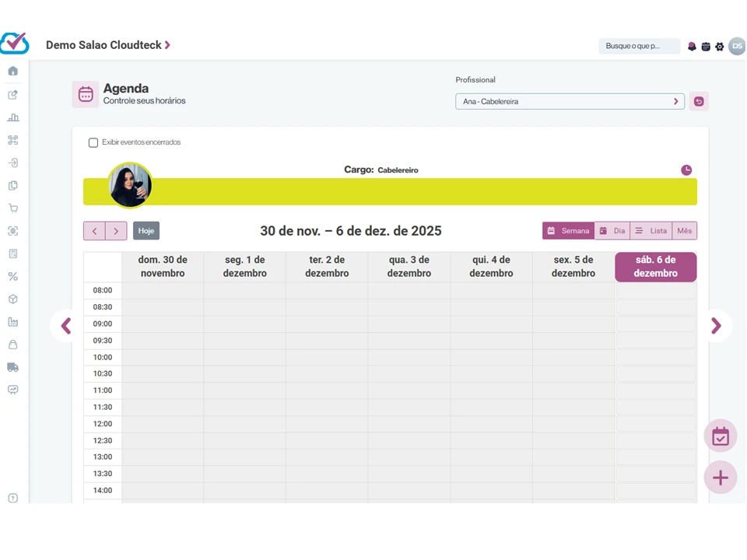The height and width of the screenshot is (560, 747).
Task: Click the round plus button to add
Action: pos(720,477)
